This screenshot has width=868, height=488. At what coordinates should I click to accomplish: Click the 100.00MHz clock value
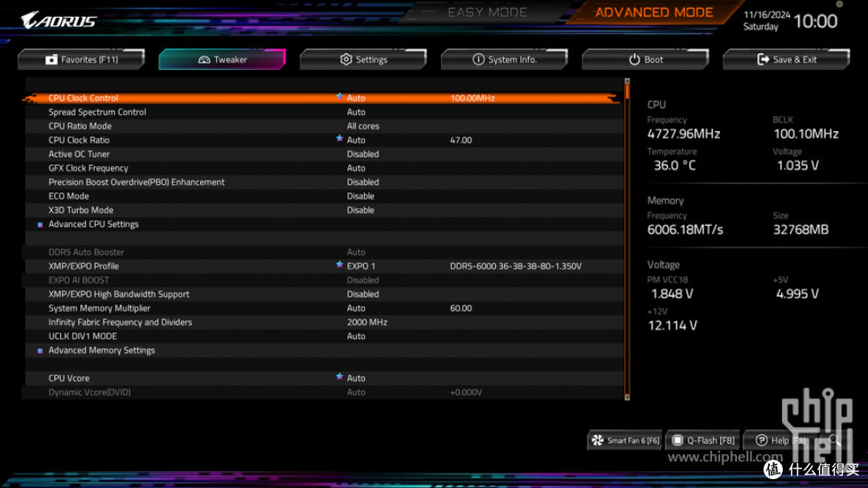coord(473,98)
